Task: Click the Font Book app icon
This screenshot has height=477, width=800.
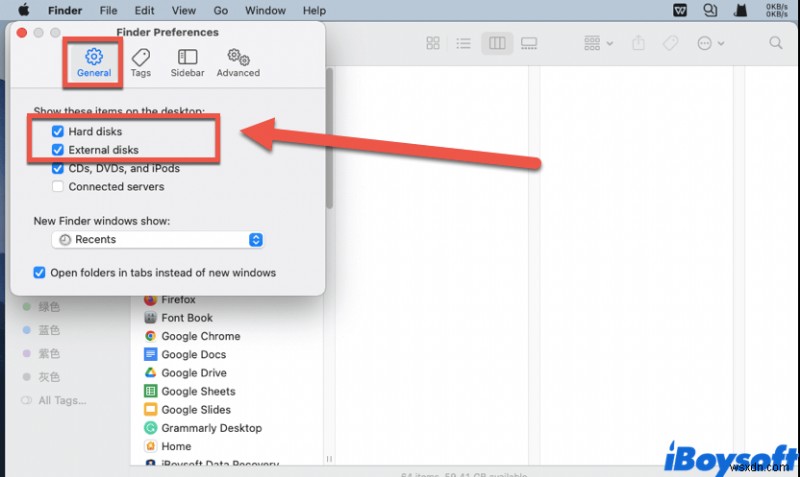Action: [150, 318]
